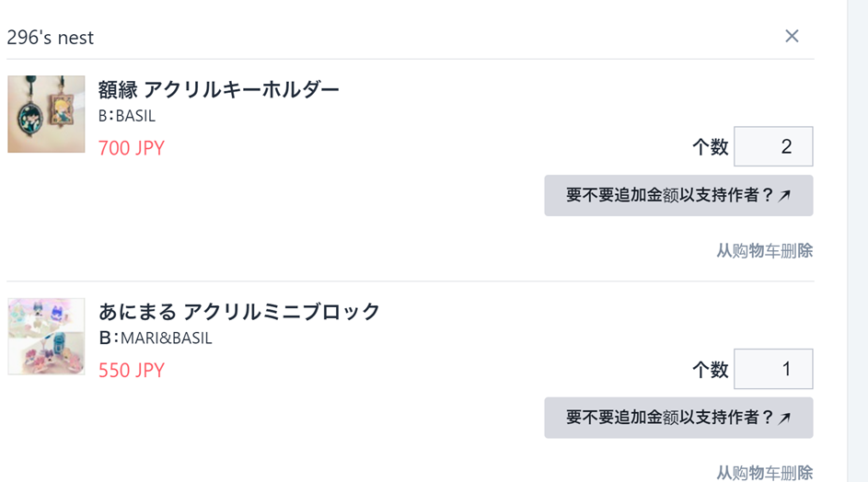Open the あにまる アクリルミニブロック product title
868x482 pixels.
tap(239, 312)
